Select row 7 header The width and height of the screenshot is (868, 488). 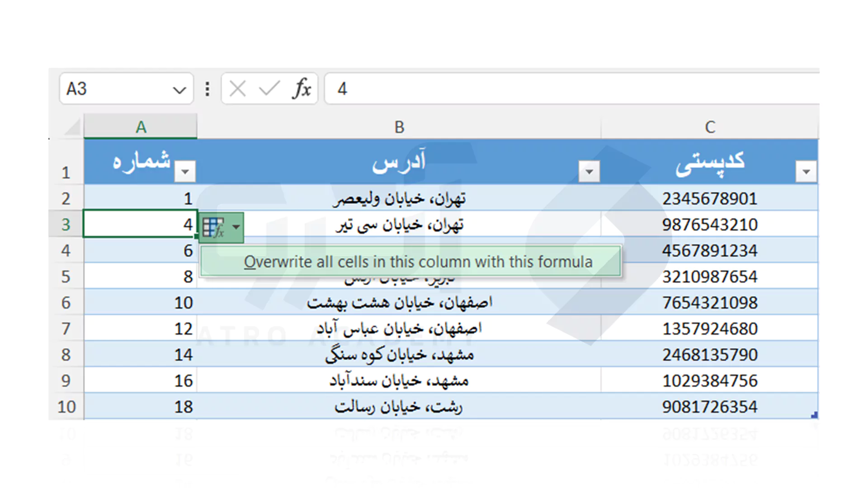[66, 328]
